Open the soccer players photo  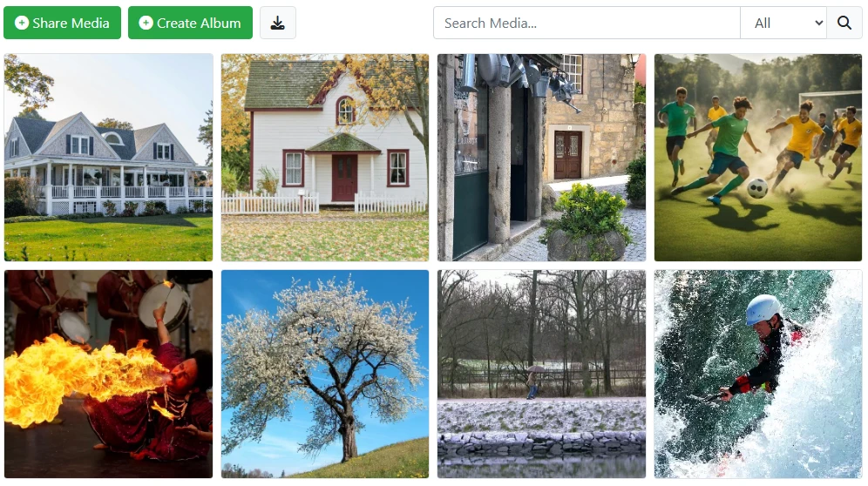pyautogui.click(x=758, y=157)
